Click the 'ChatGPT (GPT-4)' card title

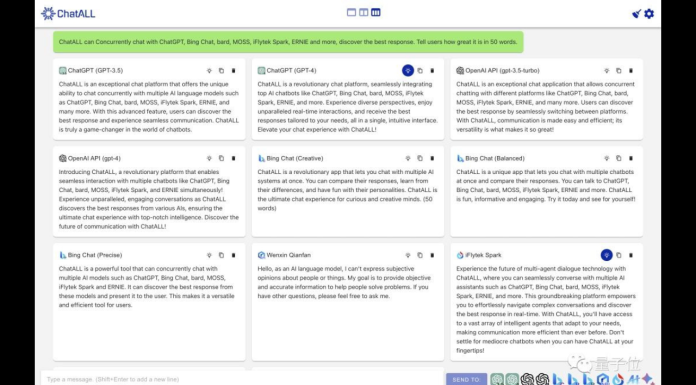291,71
